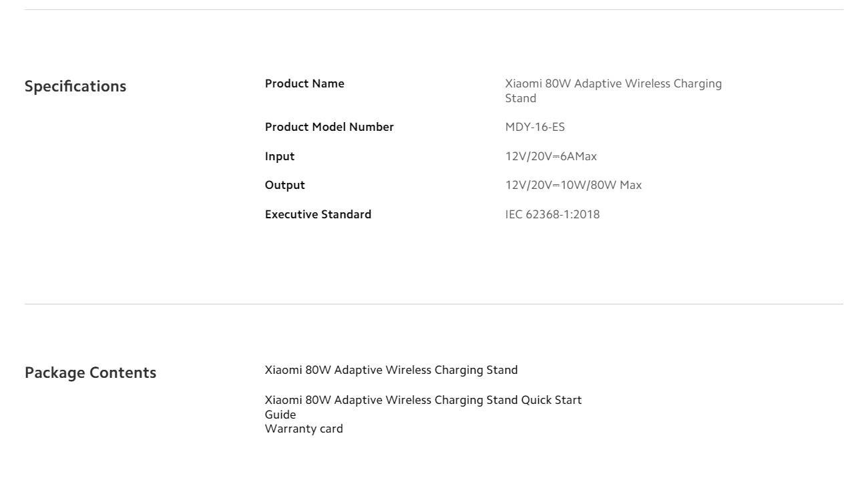Select the Product Model Number label
868x478 pixels.
coord(329,127)
